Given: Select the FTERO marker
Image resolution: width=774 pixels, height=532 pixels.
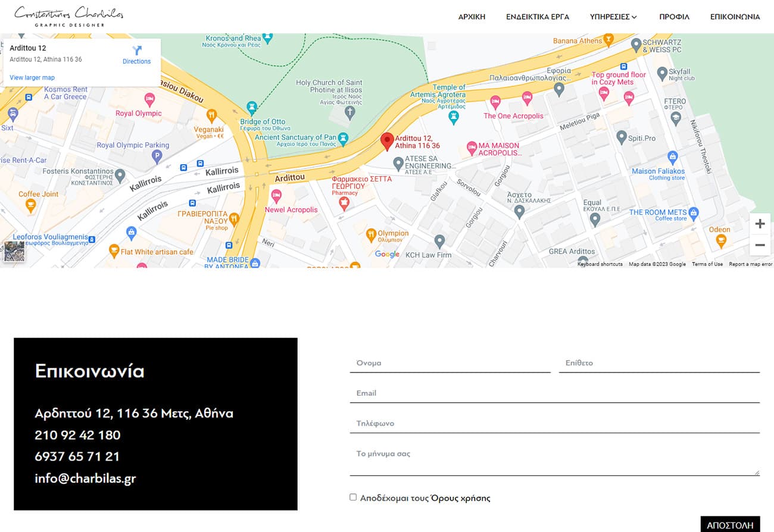Looking at the screenshot, I should (675, 118).
